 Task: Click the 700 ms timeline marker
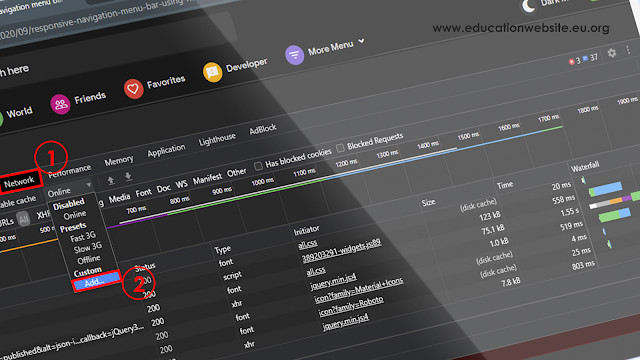point(136,210)
